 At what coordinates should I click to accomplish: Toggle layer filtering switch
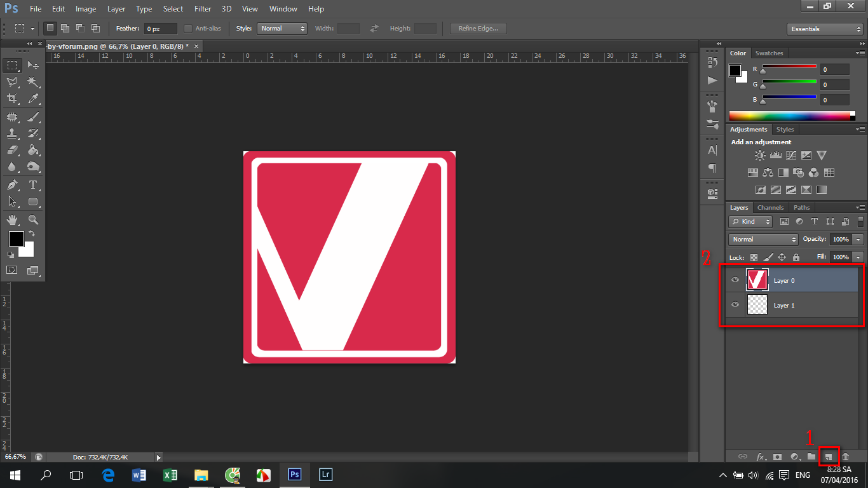(x=861, y=222)
